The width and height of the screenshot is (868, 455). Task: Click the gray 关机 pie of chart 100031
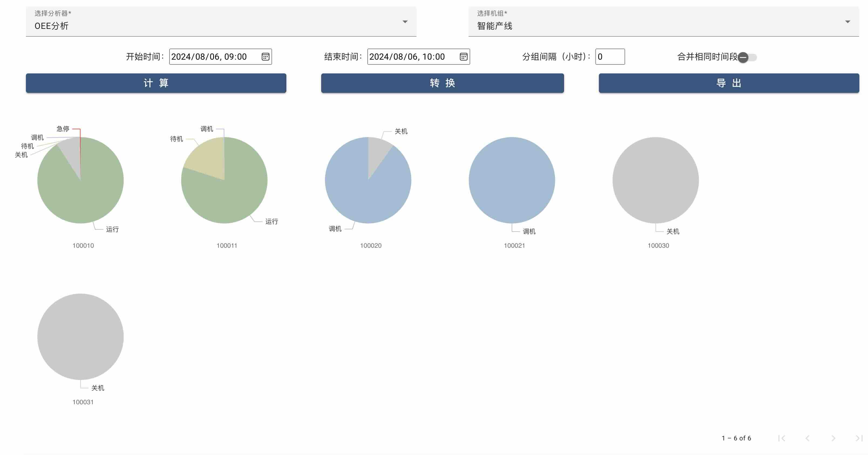tap(80, 336)
